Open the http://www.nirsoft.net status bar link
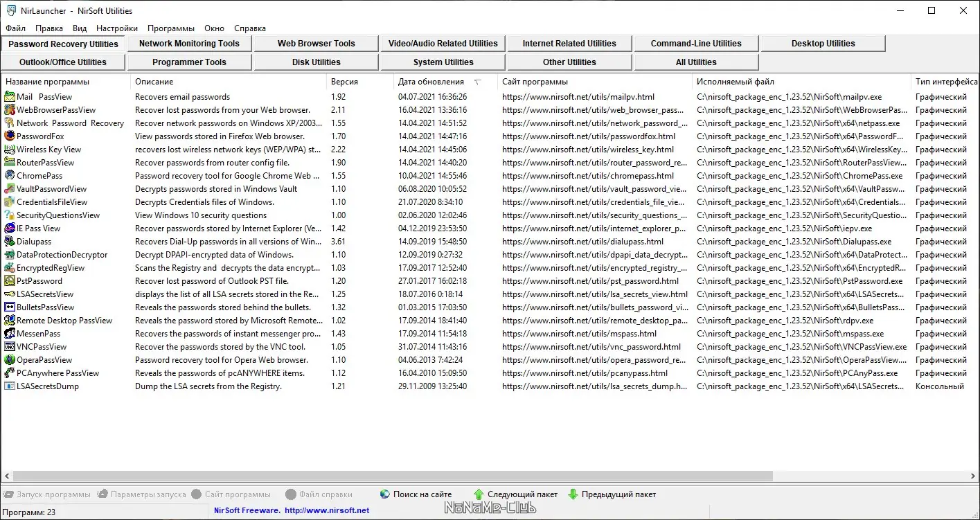The width and height of the screenshot is (980, 520). (x=327, y=511)
